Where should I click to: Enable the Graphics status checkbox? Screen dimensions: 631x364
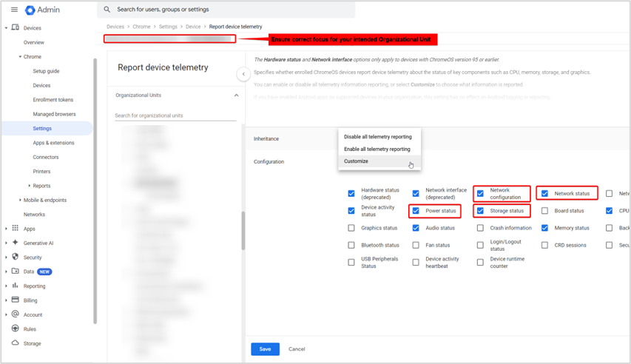tap(351, 228)
